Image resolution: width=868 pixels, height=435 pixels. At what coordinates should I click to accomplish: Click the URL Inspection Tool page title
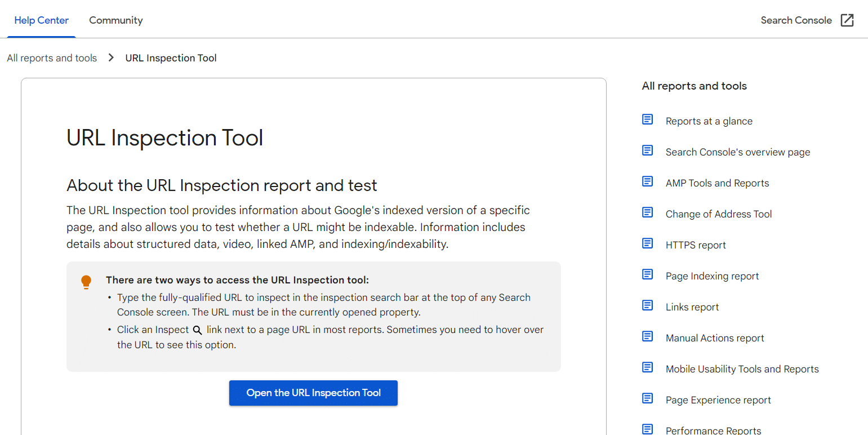[165, 138]
